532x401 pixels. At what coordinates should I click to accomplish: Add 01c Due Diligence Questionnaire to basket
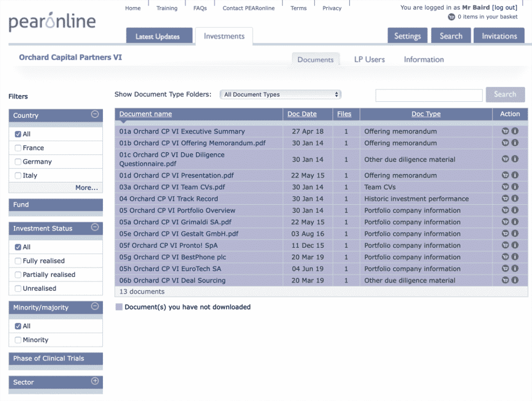click(505, 159)
